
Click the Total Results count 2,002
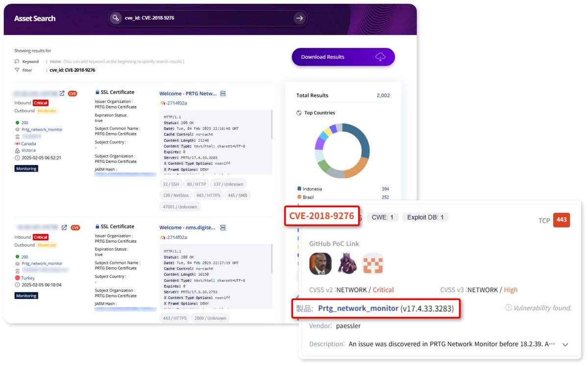click(x=383, y=96)
